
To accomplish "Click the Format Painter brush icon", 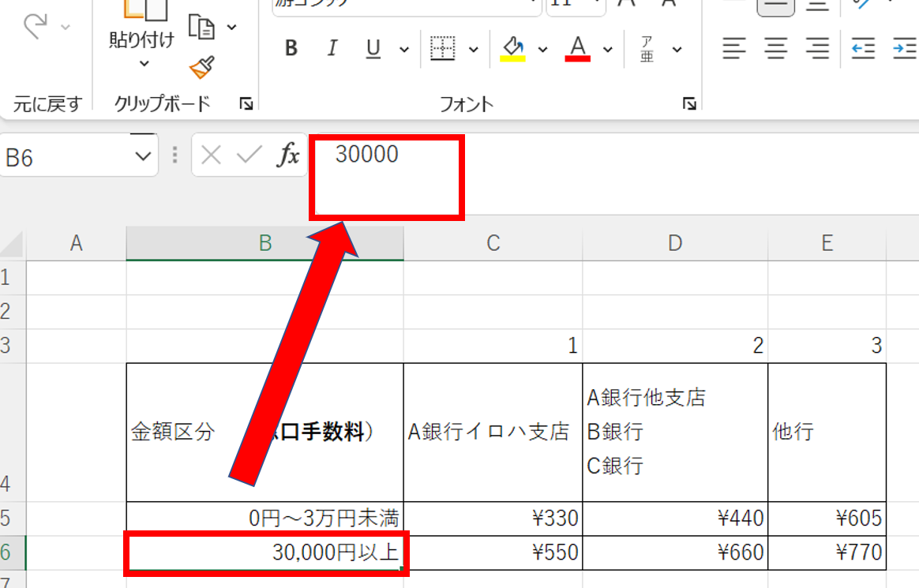I will click(x=203, y=68).
